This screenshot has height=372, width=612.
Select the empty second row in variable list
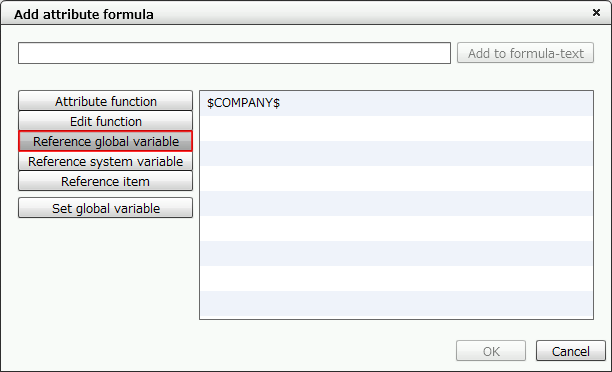(397, 128)
